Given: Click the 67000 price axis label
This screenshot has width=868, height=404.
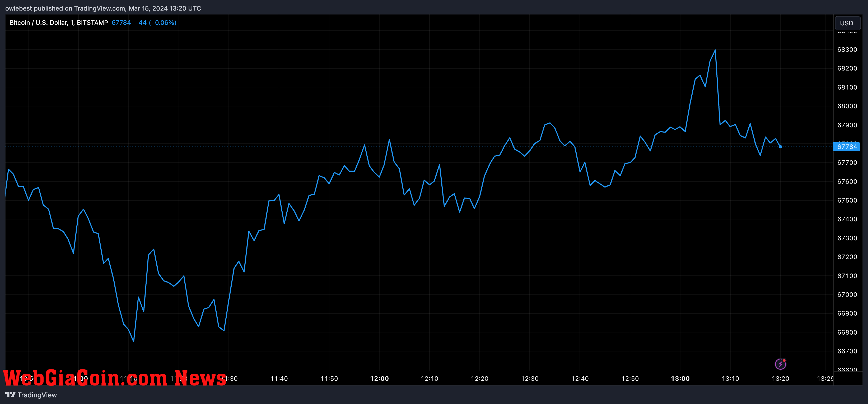Looking at the screenshot, I should coord(847,294).
